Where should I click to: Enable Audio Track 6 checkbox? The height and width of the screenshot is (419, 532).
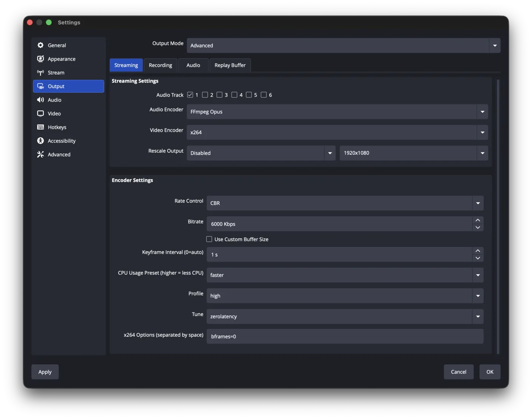point(263,95)
